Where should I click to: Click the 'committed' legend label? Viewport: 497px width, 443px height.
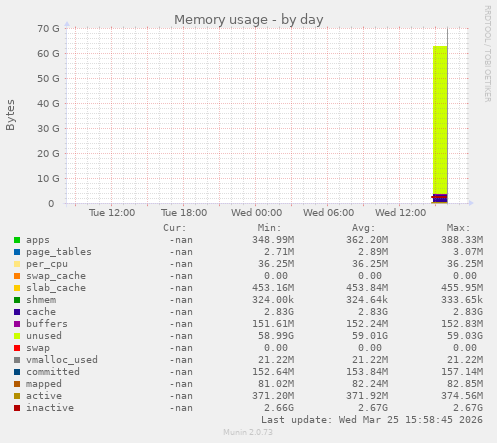[53, 372]
